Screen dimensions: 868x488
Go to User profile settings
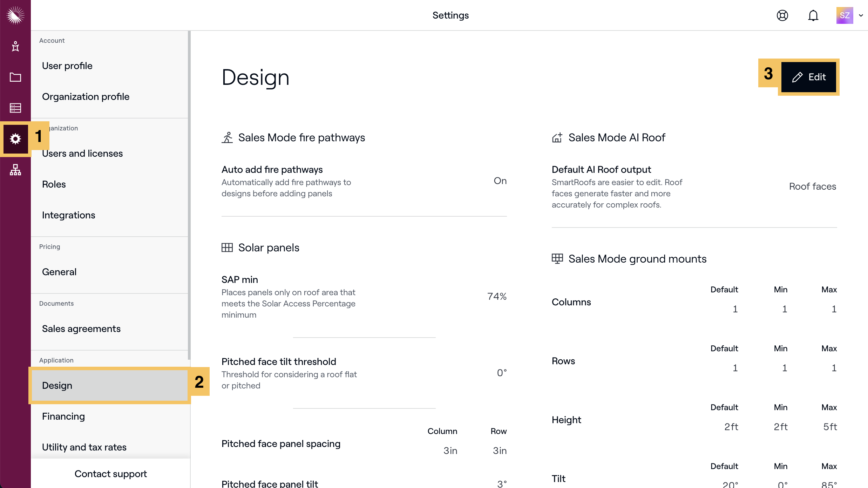[67, 66]
